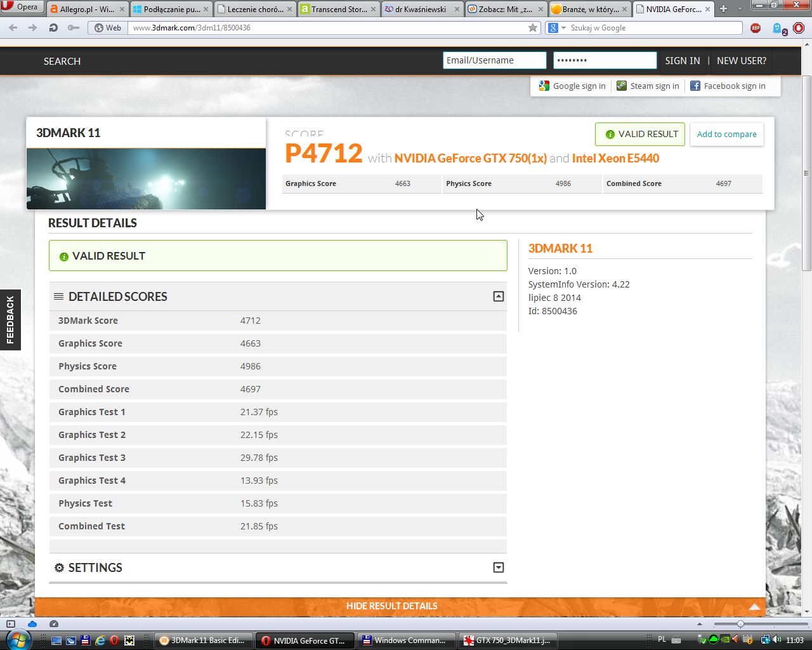Click the page vertical scrollbar thumb
812x650 pixels.
click(806, 173)
